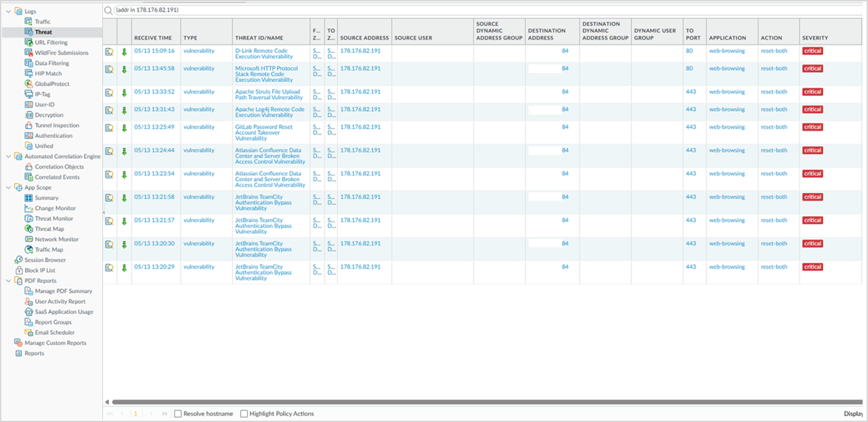Collapse the Logs tree section
868x422 pixels.
pyautogui.click(x=8, y=11)
